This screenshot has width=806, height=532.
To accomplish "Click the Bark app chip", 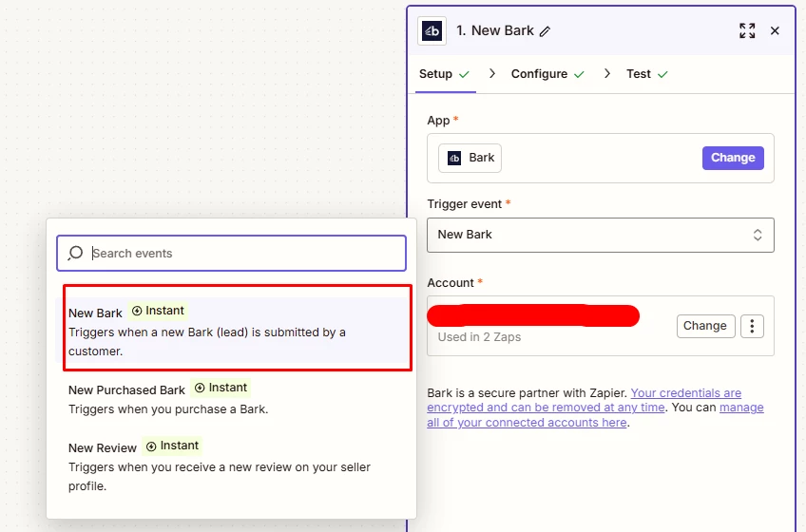I will pyautogui.click(x=470, y=158).
